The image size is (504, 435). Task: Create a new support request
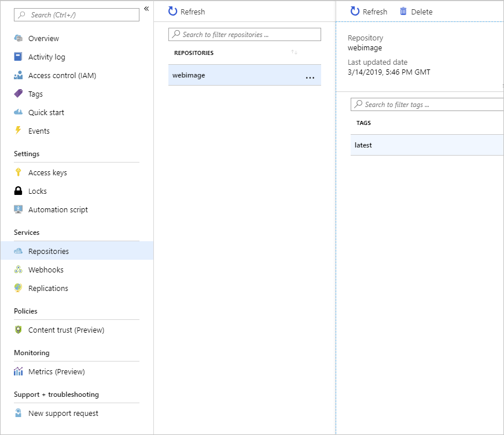(x=63, y=413)
